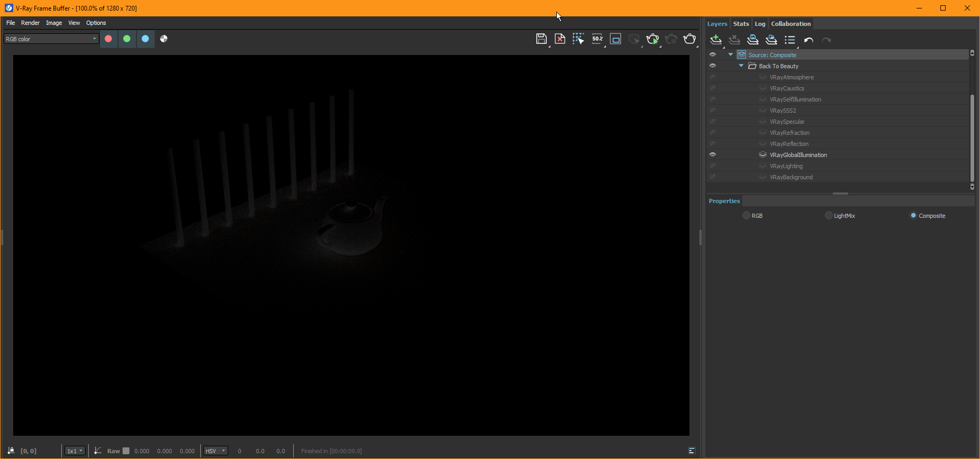Open the Image menu
Screen dimensions: 980x459
pyautogui.click(x=54, y=23)
